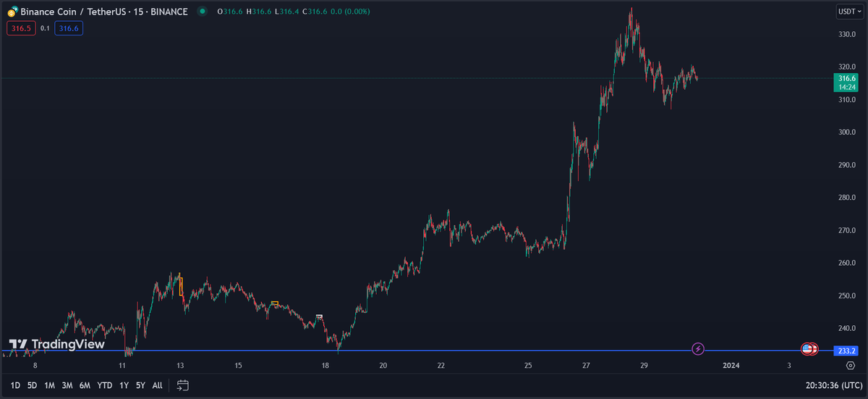Open the USDT currency dropdown
Viewport: 868px width, 399px height.
click(x=849, y=12)
